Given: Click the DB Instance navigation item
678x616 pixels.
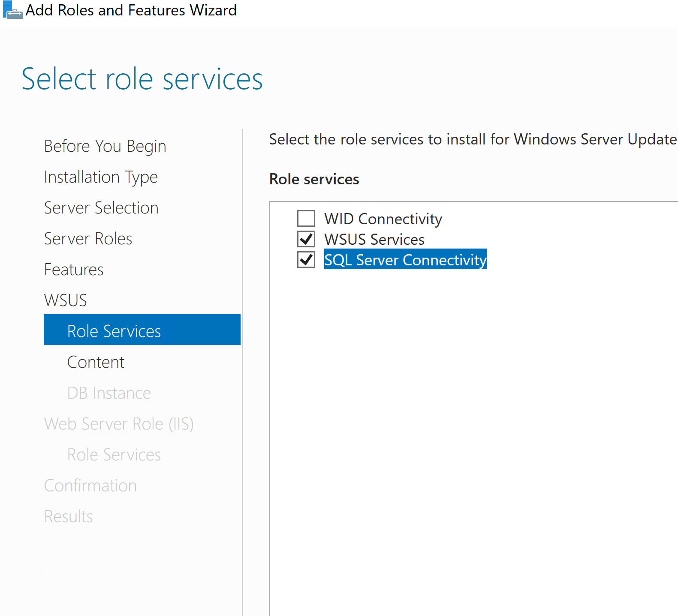Looking at the screenshot, I should pos(109,393).
